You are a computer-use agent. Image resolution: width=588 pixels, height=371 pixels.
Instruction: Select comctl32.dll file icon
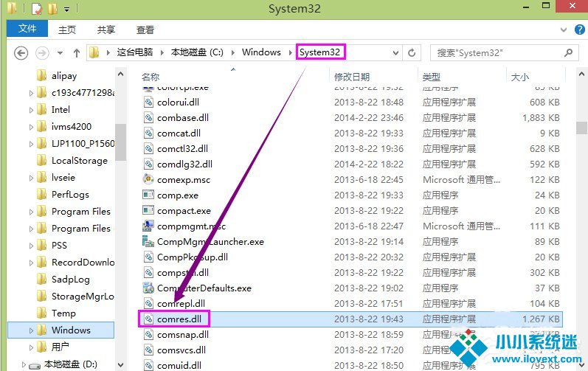click(x=148, y=149)
